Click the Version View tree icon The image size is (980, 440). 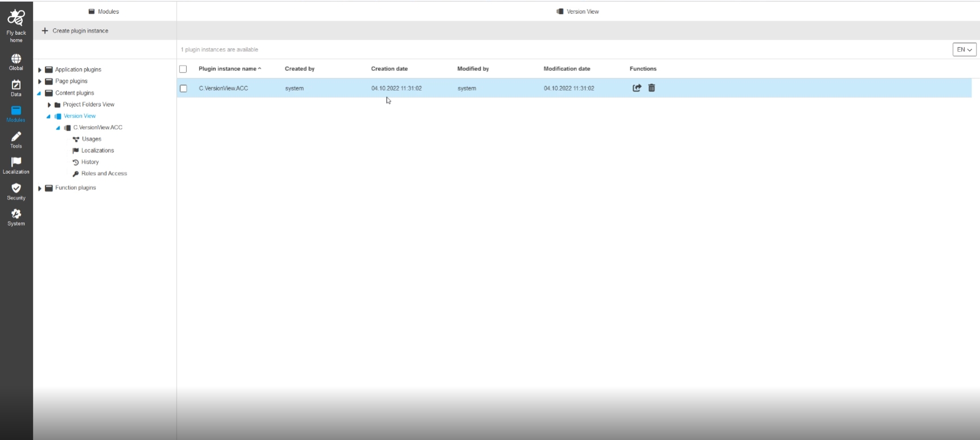58,116
